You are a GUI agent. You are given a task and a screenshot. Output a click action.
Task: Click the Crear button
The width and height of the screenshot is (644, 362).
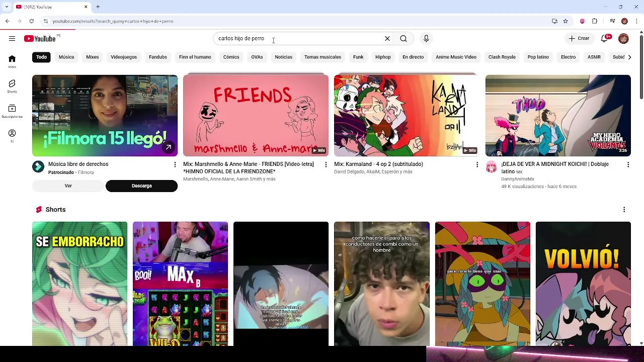579,38
